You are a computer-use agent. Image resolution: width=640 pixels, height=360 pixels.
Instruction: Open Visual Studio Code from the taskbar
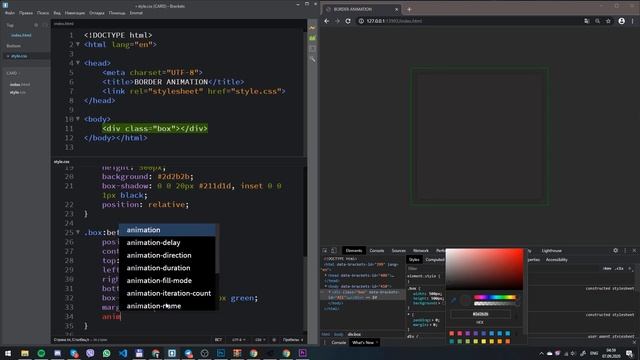123,353
